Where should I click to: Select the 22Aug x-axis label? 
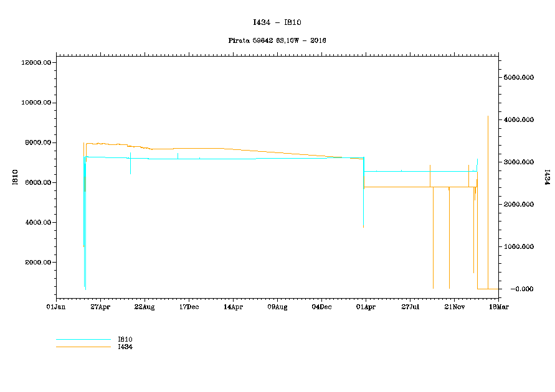pyautogui.click(x=145, y=307)
